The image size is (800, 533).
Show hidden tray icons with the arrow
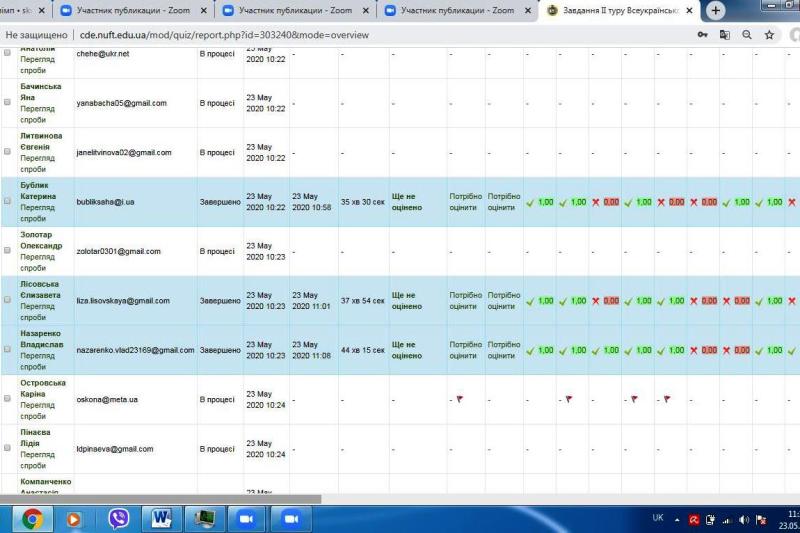tap(677, 520)
